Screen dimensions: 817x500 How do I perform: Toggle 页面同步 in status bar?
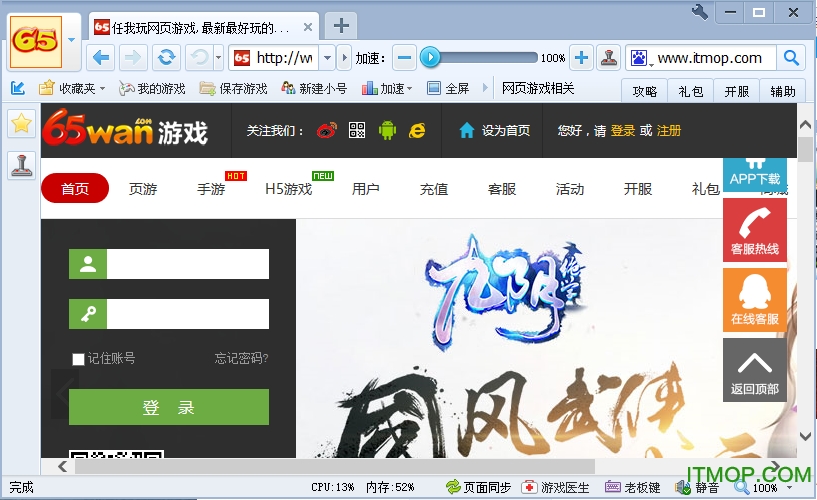479,488
